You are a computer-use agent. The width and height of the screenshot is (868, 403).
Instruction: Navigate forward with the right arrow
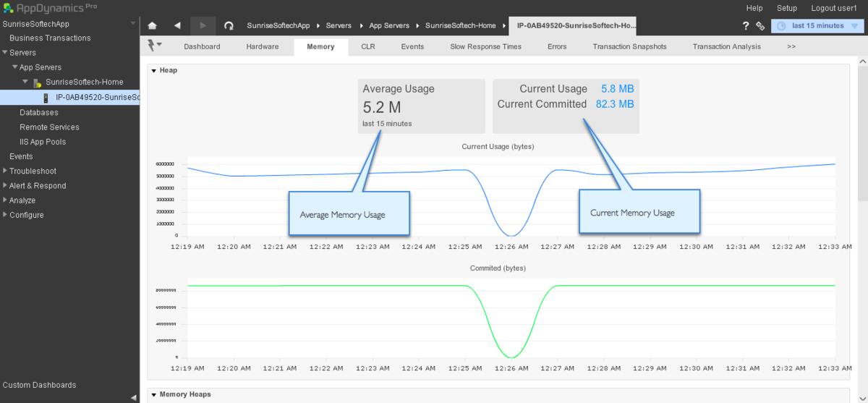point(203,25)
